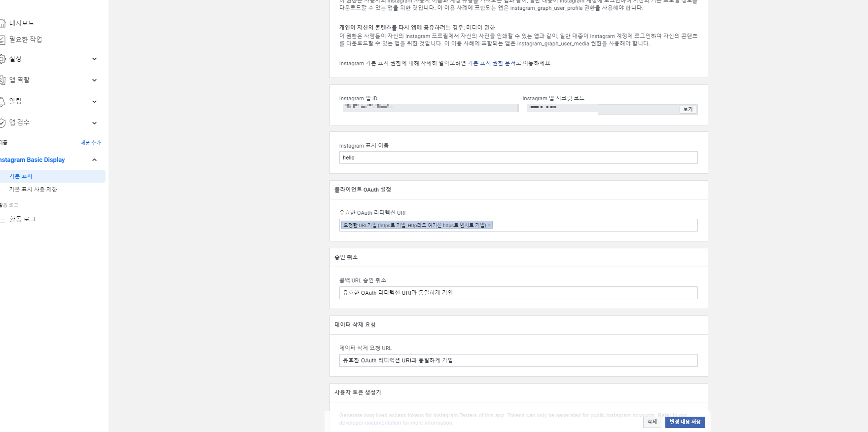Open the 대시보드 home icon
The width and height of the screenshot is (868, 432).
coord(2,23)
